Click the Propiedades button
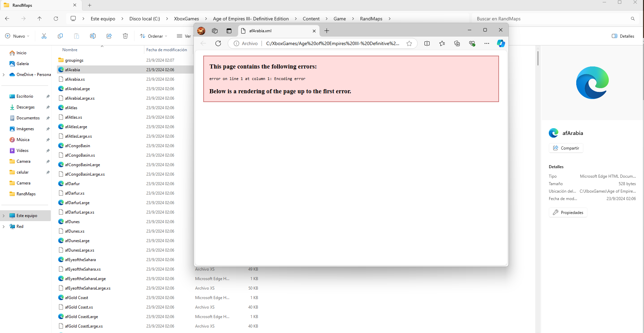 point(568,213)
